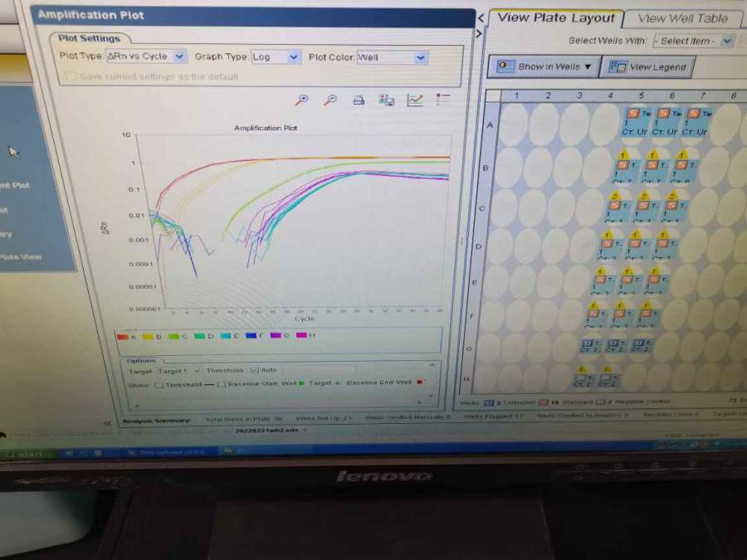Open plot properties chart icon
Screen dimensions: 747x560
pos(415,100)
